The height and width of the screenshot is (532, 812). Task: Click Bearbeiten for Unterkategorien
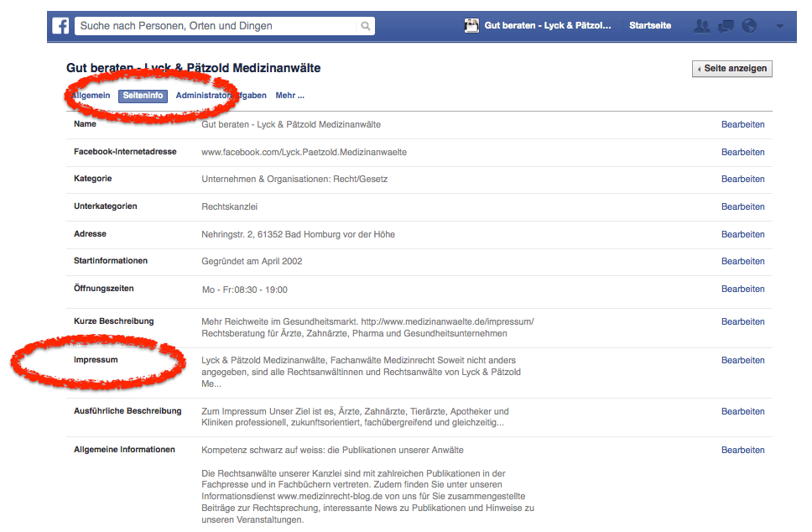coord(742,206)
